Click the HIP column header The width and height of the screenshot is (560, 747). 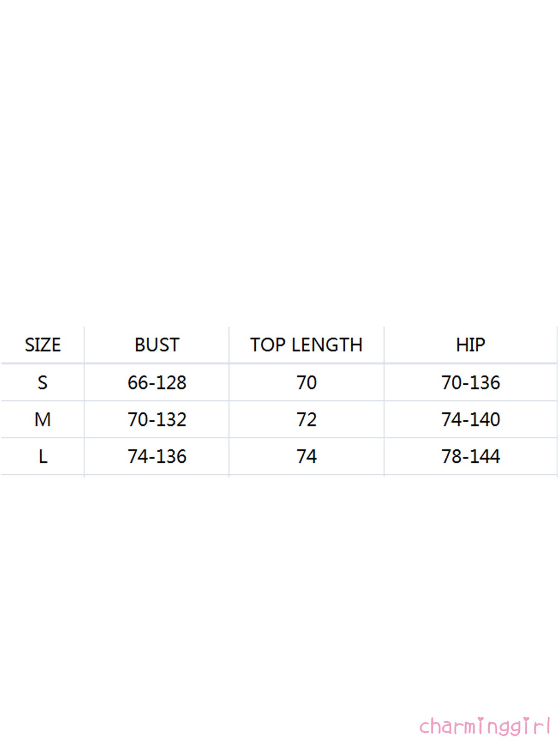coord(470,345)
